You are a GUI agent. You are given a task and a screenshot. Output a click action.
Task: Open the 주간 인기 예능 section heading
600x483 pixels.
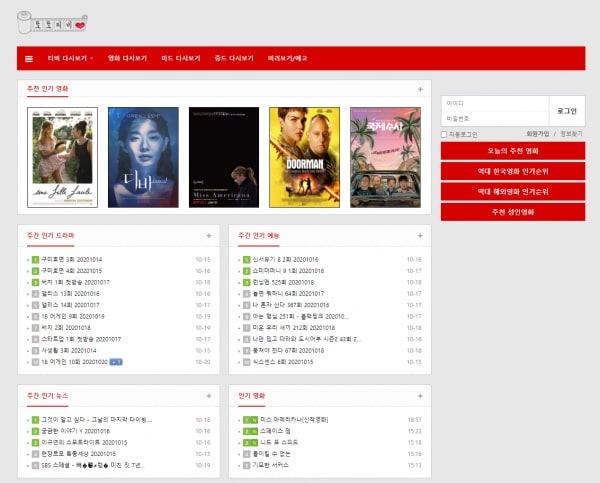[x=259, y=235]
